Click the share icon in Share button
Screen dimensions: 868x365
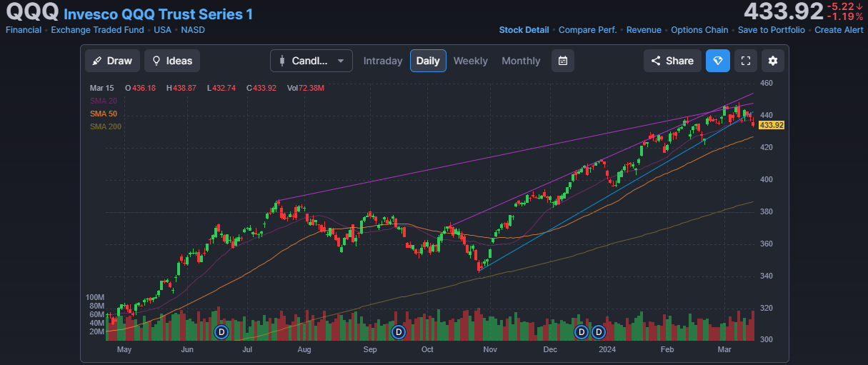656,61
